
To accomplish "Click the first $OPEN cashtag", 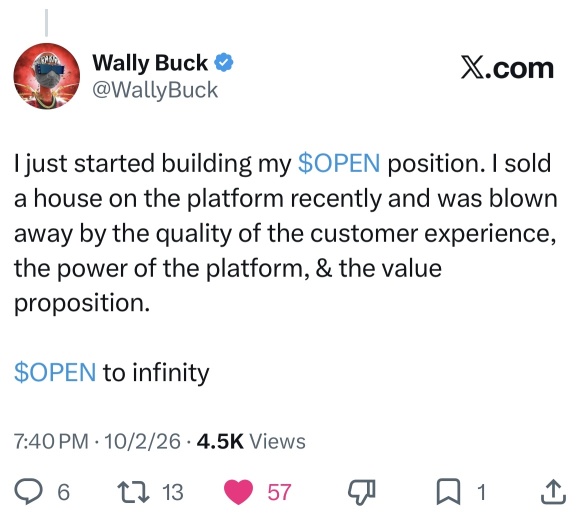I will pos(339,163).
